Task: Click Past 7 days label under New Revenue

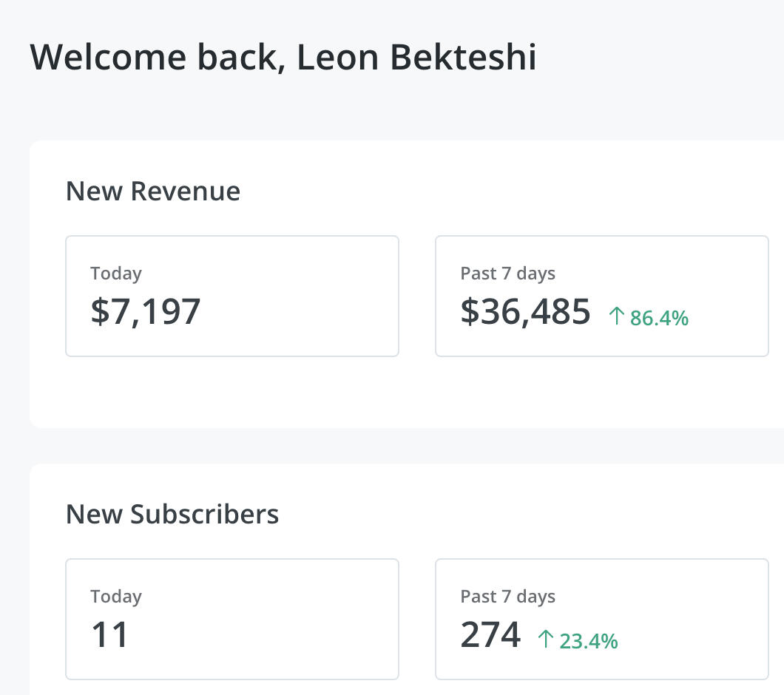Action: point(507,273)
